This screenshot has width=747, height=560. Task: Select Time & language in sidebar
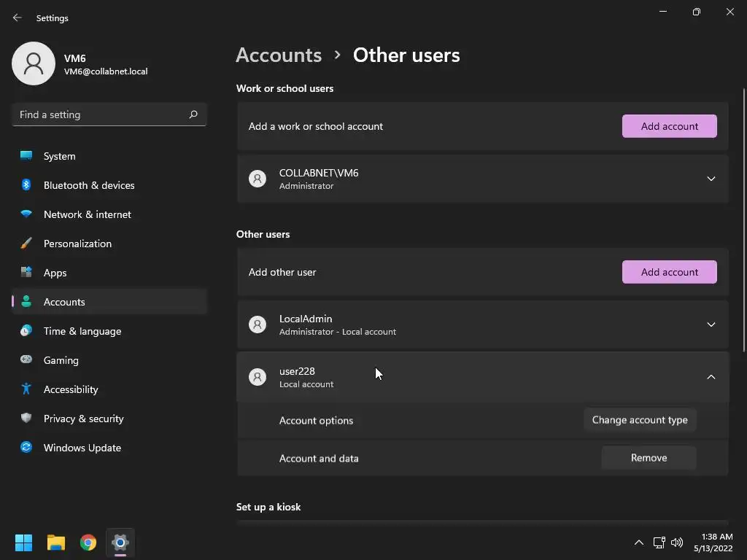pos(82,331)
